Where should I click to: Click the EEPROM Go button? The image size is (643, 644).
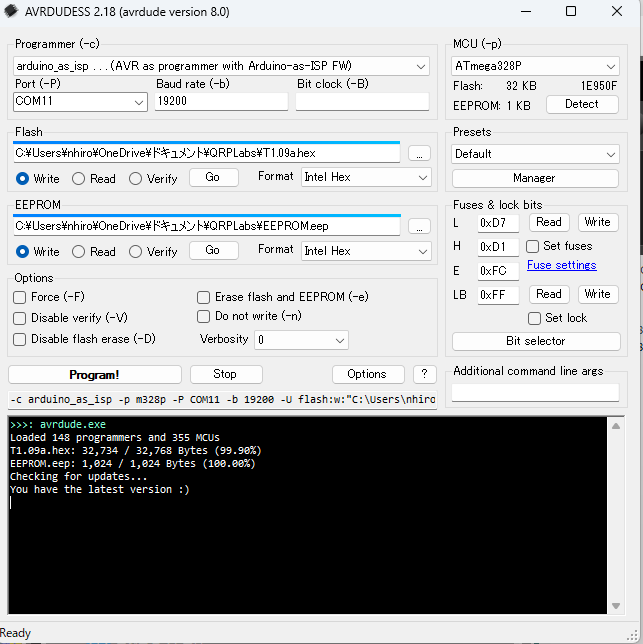coord(214,250)
